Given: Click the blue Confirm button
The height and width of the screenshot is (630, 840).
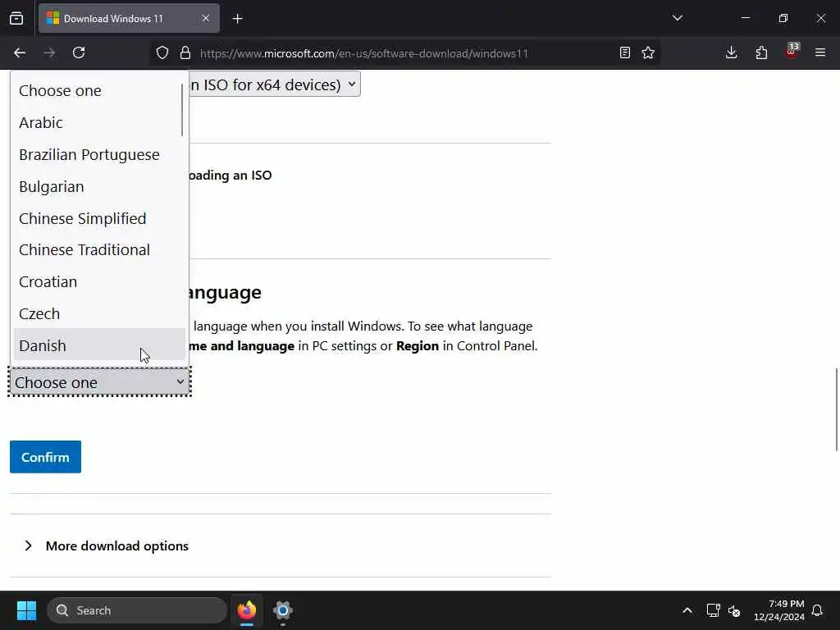Looking at the screenshot, I should click(x=46, y=457).
